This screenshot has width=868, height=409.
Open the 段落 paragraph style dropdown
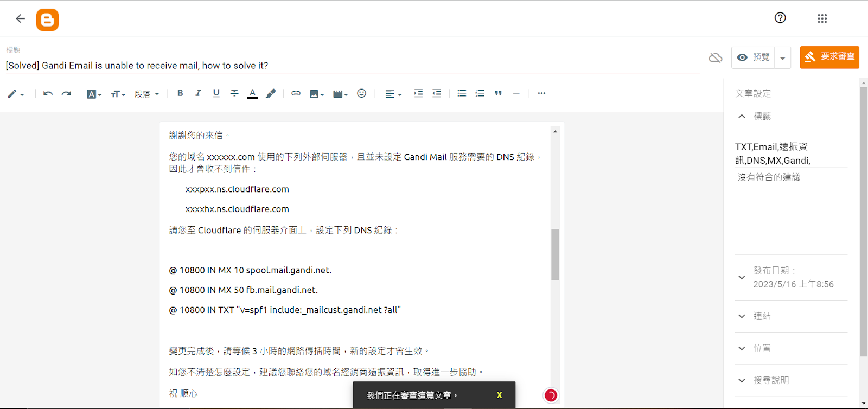147,94
